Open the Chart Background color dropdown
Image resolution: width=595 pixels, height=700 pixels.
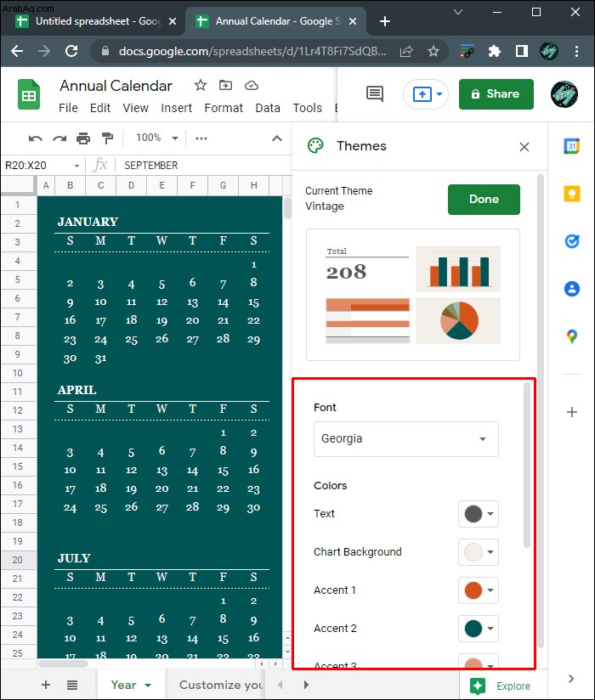479,552
